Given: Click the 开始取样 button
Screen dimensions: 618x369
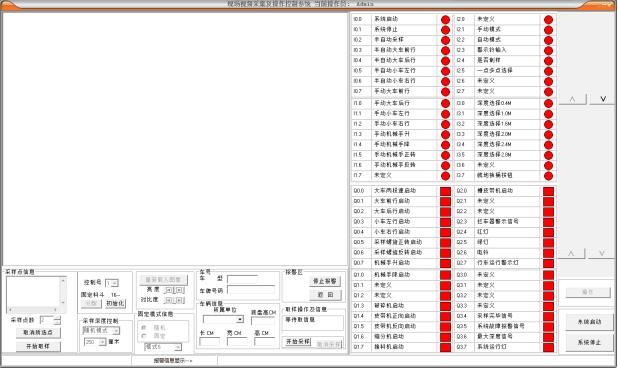Looking at the screenshot, I should pyautogui.click(x=38, y=346).
